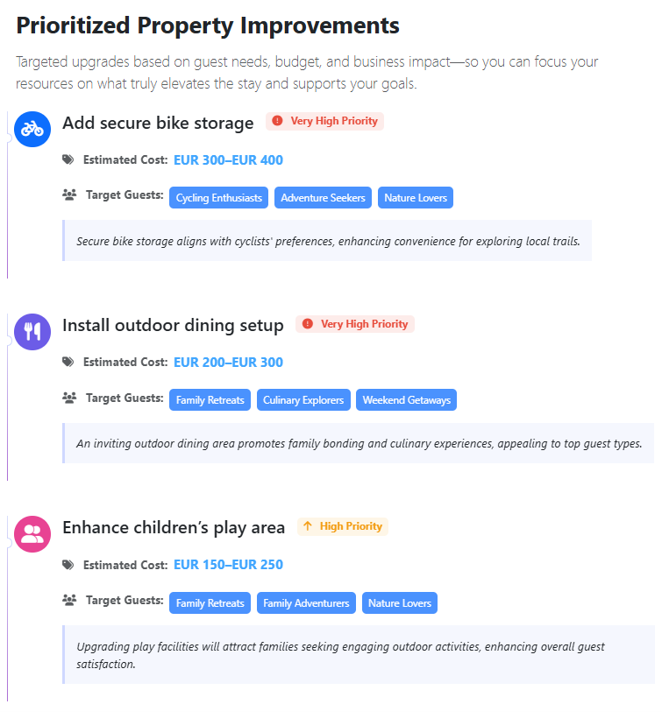Click the Enhance children's play area heading
Image resolution: width=662 pixels, height=712 pixels.
coord(173,527)
